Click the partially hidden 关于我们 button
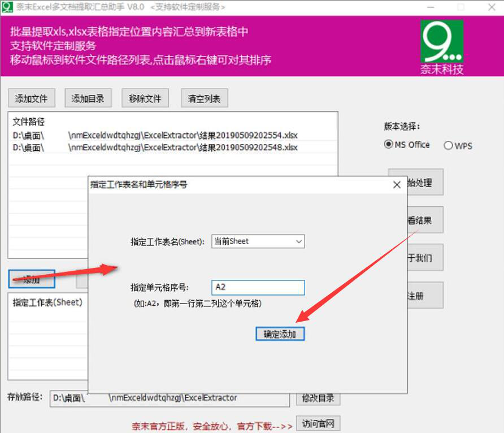 [x=425, y=258]
